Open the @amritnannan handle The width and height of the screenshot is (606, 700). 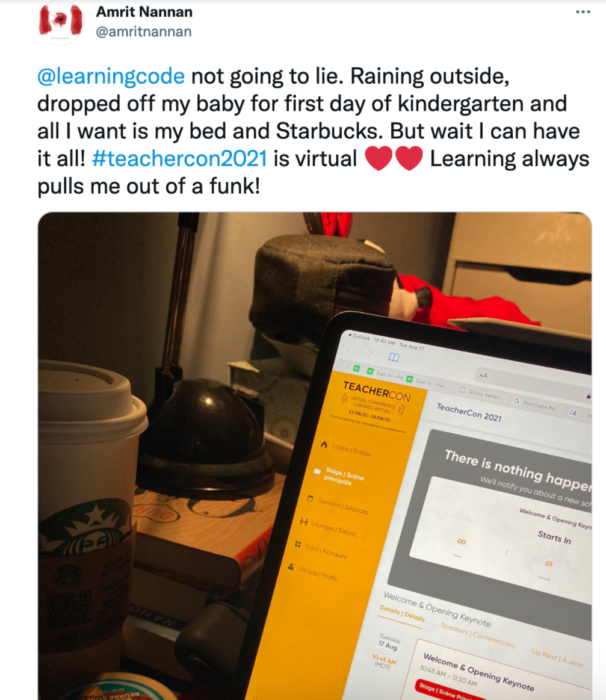(x=144, y=32)
